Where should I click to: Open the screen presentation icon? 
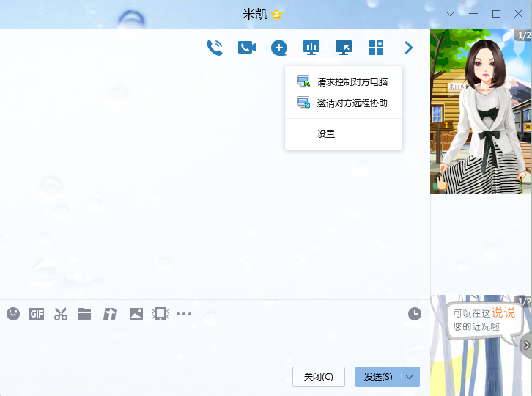(x=311, y=48)
